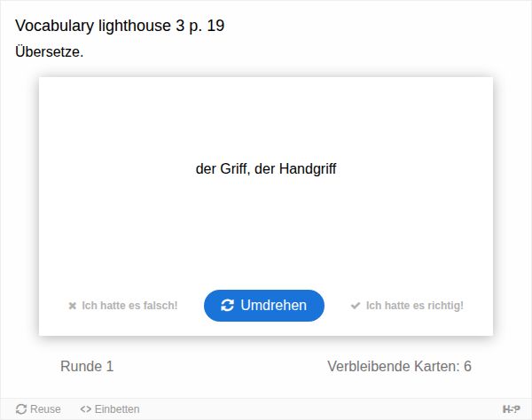Click the card text 'der Griff, der Handgriff'
The height and width of the screenshot is (420, 532).
click(x=266, y=168)
